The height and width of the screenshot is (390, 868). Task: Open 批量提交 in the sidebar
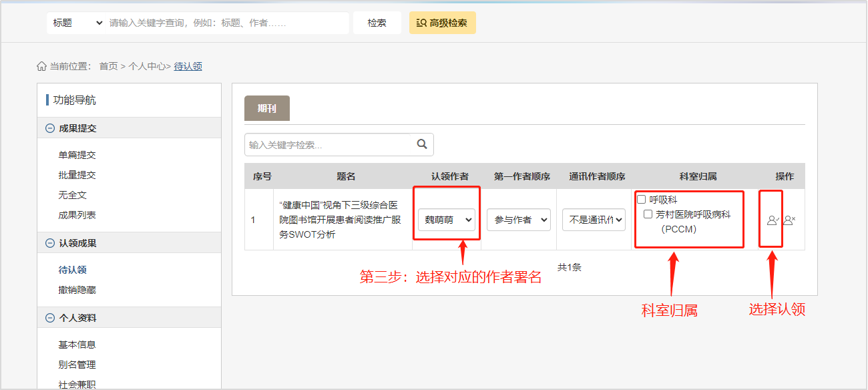pyautogui.click(x=77, y=175)
